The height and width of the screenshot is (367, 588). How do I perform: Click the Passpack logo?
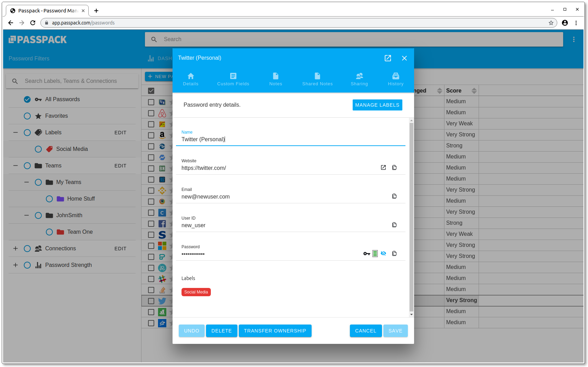click(x=38, y=40)
